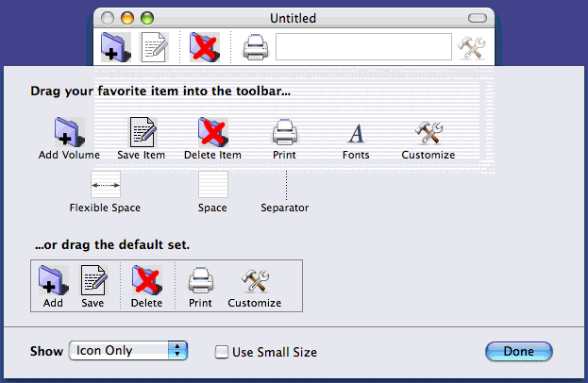Enable the Use Small Size checkbox
Image resolution: width=588 pixels, height=383 pixels.
(x=222, y=353)
